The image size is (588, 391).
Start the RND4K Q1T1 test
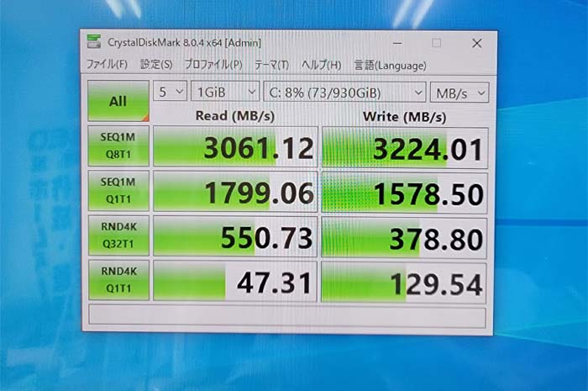coord(118,280)
